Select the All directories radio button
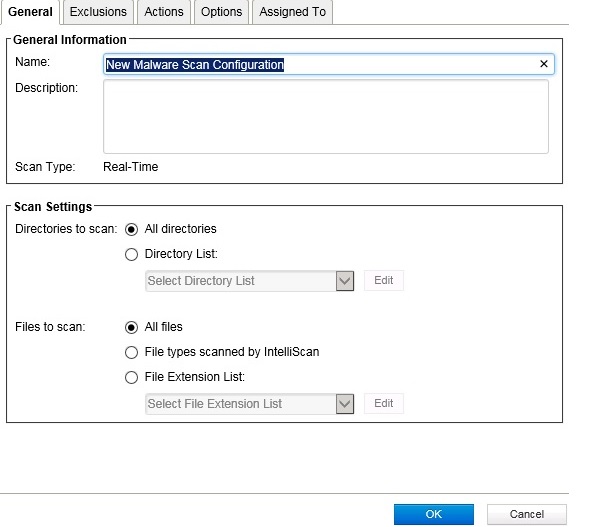The height and width of the screenshot is (527, 604). click(x=132, y=229)
